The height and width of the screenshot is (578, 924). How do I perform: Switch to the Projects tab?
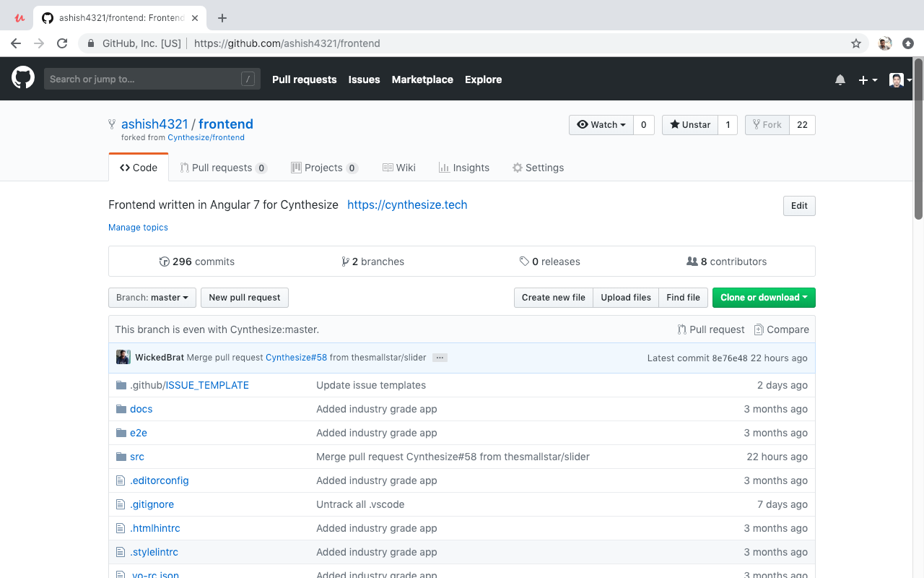click(324, 168)
